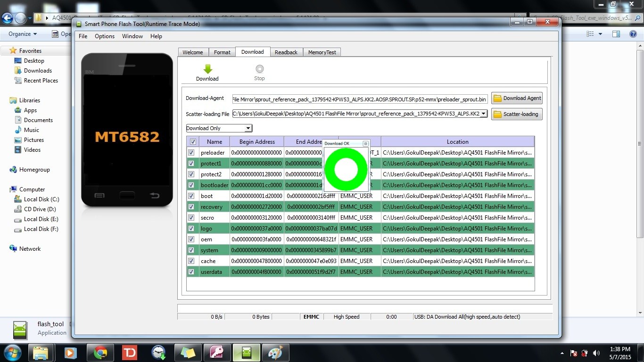Open the Organize dropdown in Explorer

point(23,34)
